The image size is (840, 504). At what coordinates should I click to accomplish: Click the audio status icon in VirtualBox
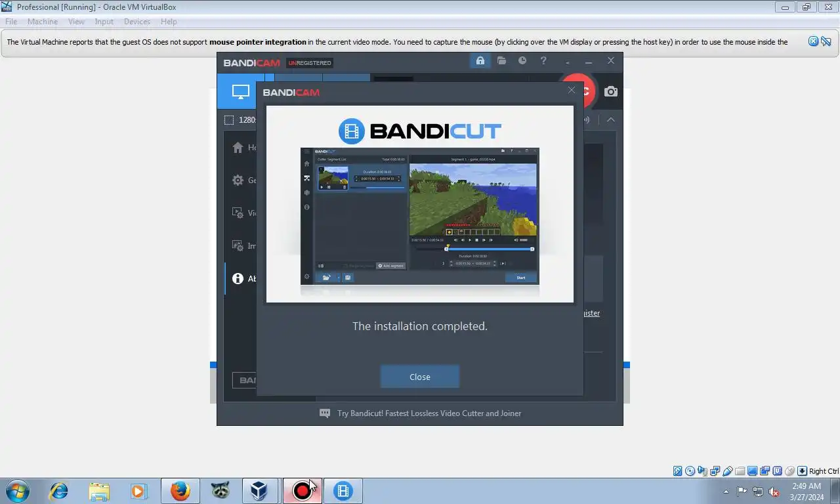[x=703, y=471]
